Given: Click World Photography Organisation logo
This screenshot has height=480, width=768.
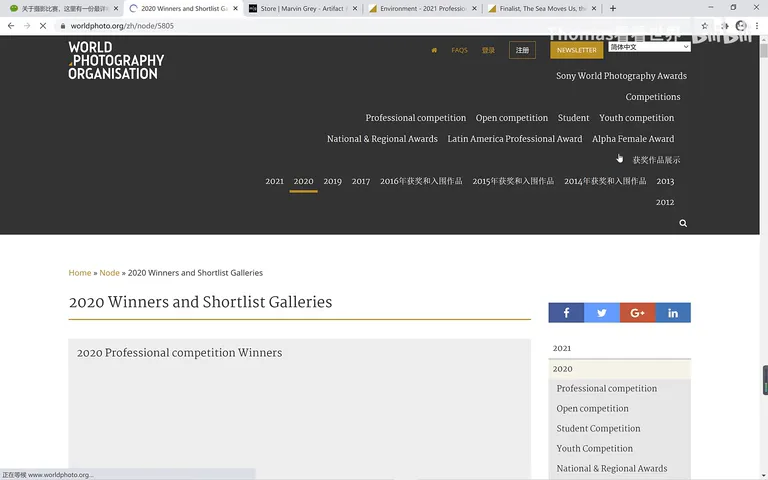Looking at the screenshot, I should 116,60.
